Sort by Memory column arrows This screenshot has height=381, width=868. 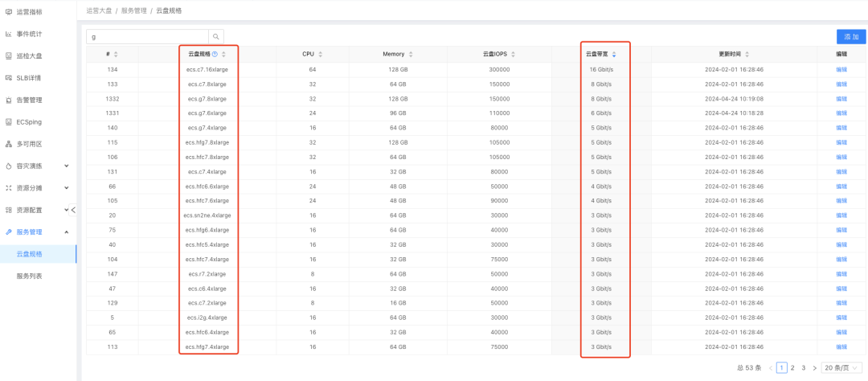click(410, 55)
